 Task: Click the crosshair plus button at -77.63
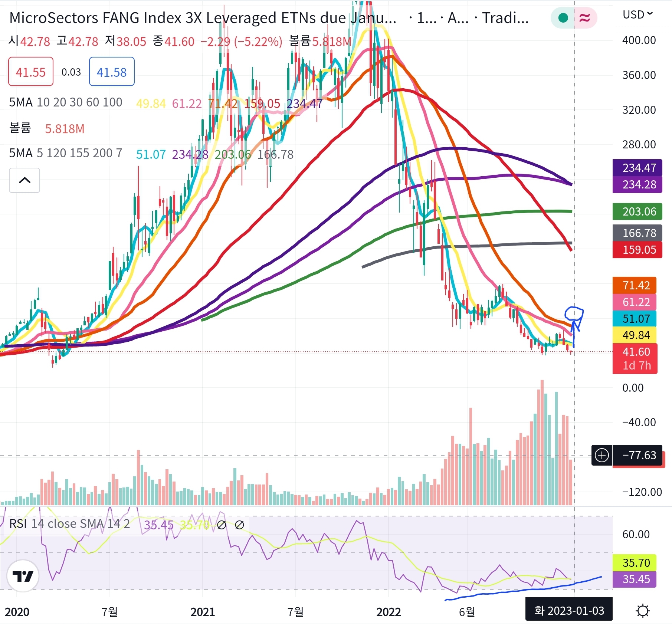(601, 455)
